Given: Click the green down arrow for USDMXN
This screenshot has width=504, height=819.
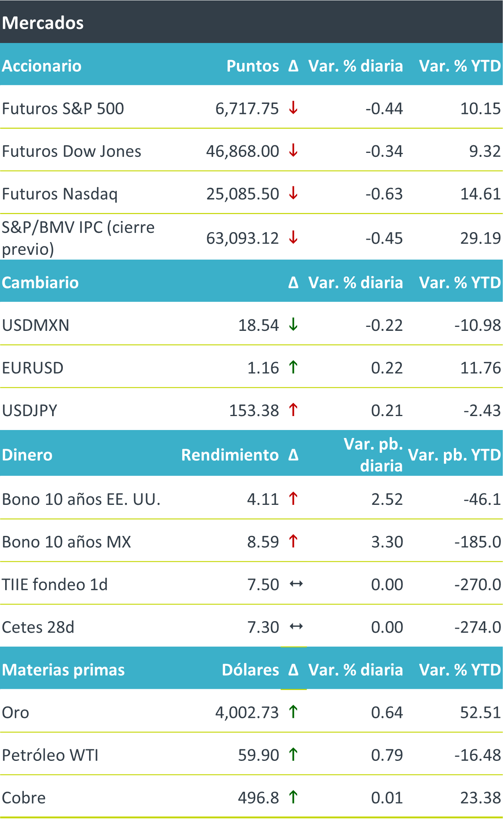Looking at the screenshot, I should click(x=293, y=324).
